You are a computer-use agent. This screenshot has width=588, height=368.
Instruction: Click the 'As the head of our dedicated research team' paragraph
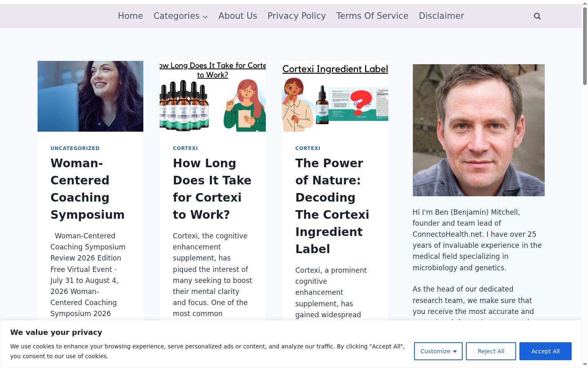point(473,302)
